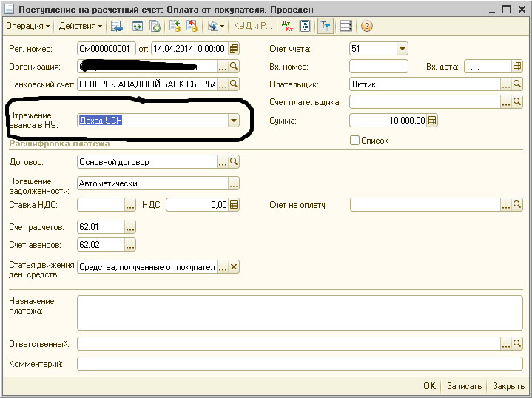The image size is (532, 398).
Task: Click the OK button
Action: (429, 386)
